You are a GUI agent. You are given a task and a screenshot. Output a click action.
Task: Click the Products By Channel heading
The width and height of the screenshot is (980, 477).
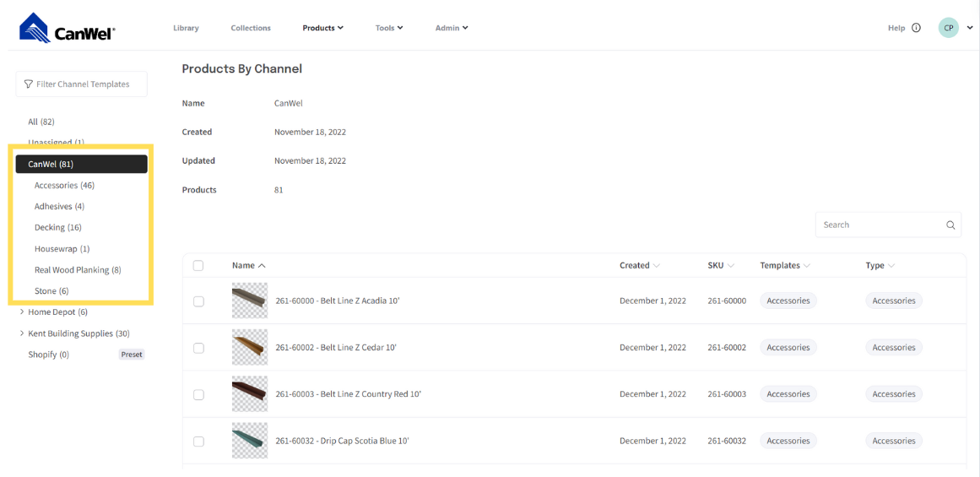point(242,68)
